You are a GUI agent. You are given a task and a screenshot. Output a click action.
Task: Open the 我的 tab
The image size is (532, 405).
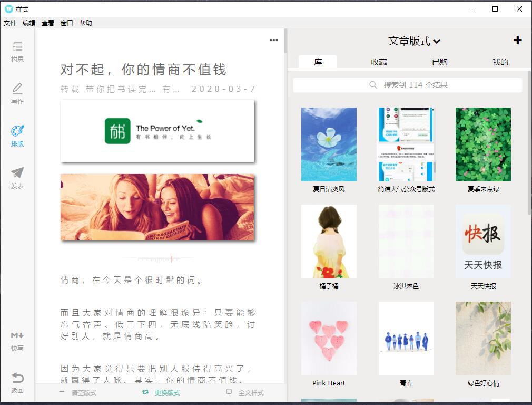(500, 62)
